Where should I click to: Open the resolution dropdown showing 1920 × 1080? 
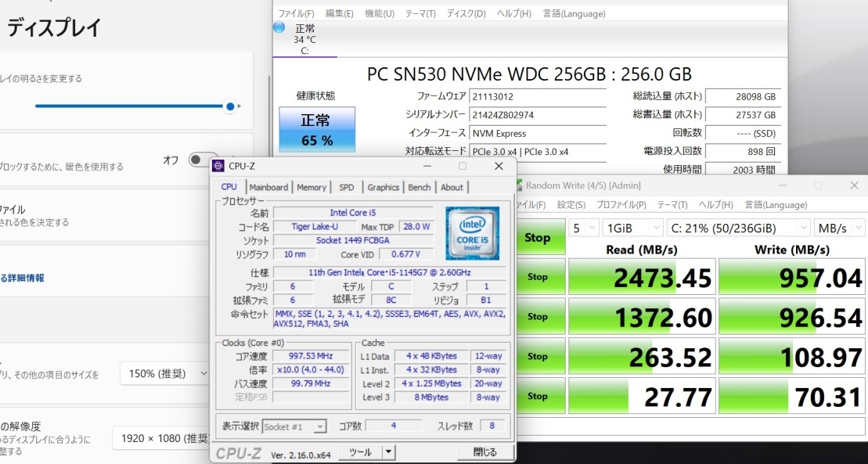pyautogui.click(x=162, y=438)
